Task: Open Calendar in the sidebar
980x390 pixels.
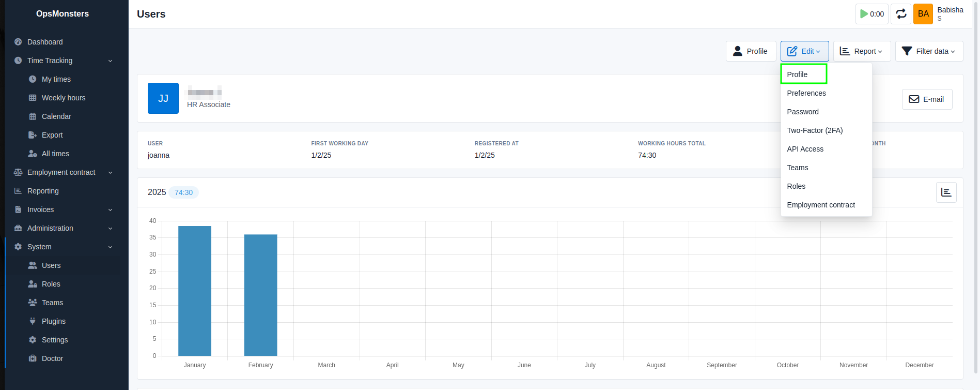Action: 56,116
